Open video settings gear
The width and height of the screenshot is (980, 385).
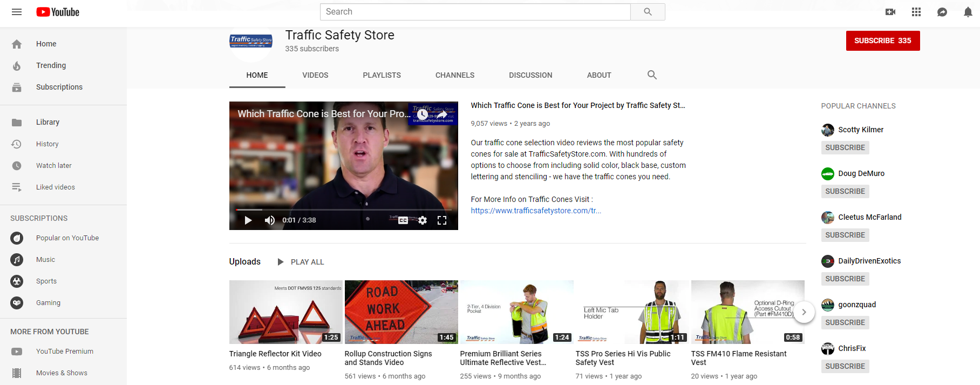(x=423, y=220)
